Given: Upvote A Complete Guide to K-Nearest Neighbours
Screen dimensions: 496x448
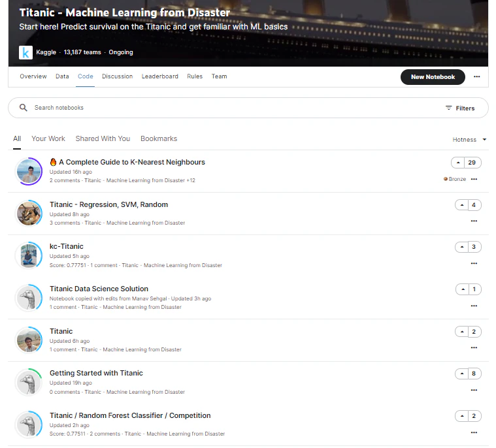Looking at the screenshot, I should click(x=457, y=163).
